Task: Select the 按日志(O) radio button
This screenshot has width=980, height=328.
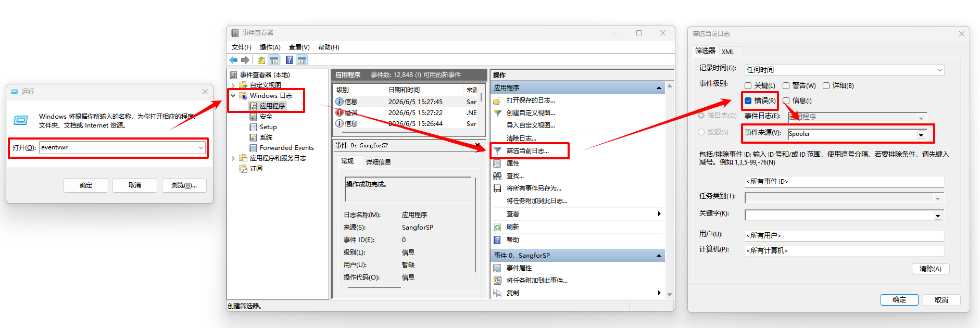Action: click(x=701, y=116)
